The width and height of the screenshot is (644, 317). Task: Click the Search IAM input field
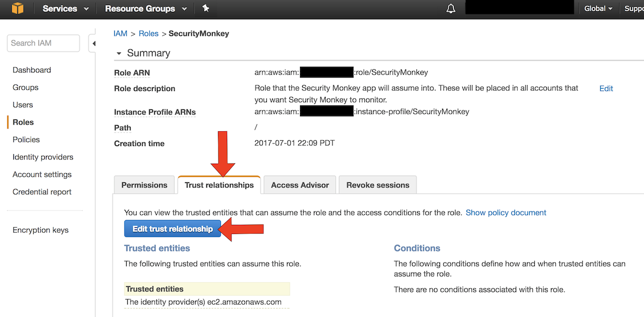43,43
